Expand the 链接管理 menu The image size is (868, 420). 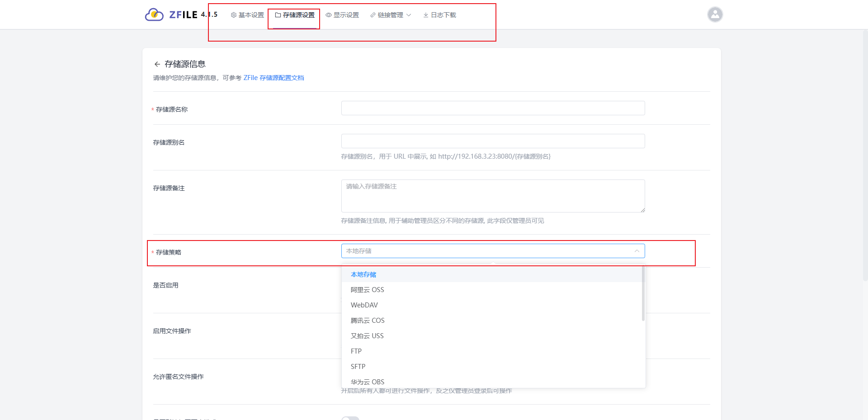pyautogui.click(x=391, y=15)
